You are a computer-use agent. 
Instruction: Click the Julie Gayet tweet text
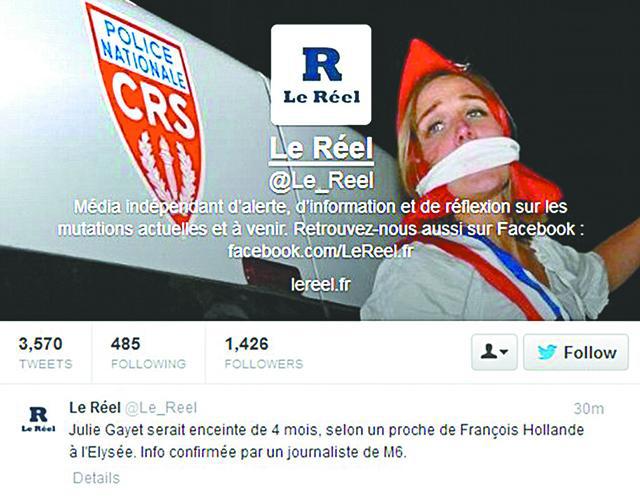pos(327,441)
